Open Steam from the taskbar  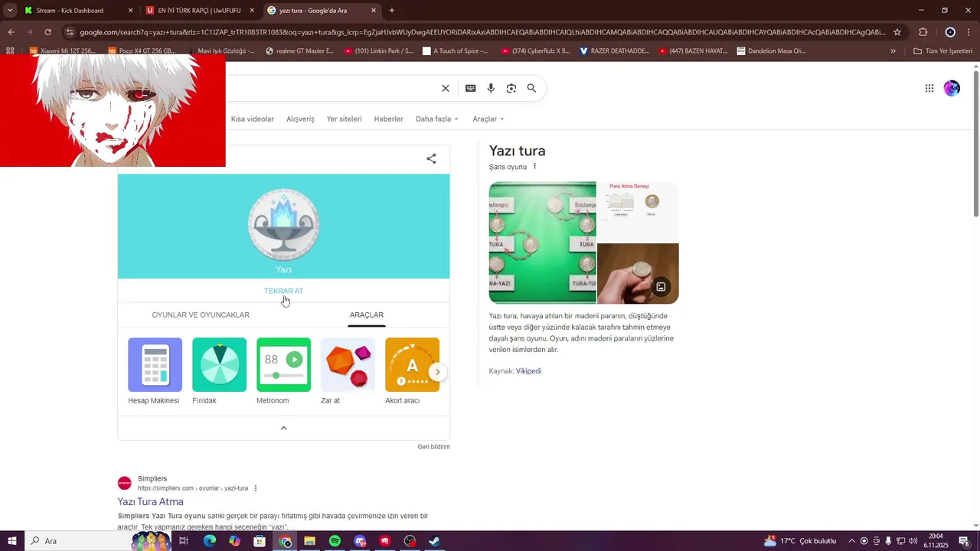click(434, 541)
